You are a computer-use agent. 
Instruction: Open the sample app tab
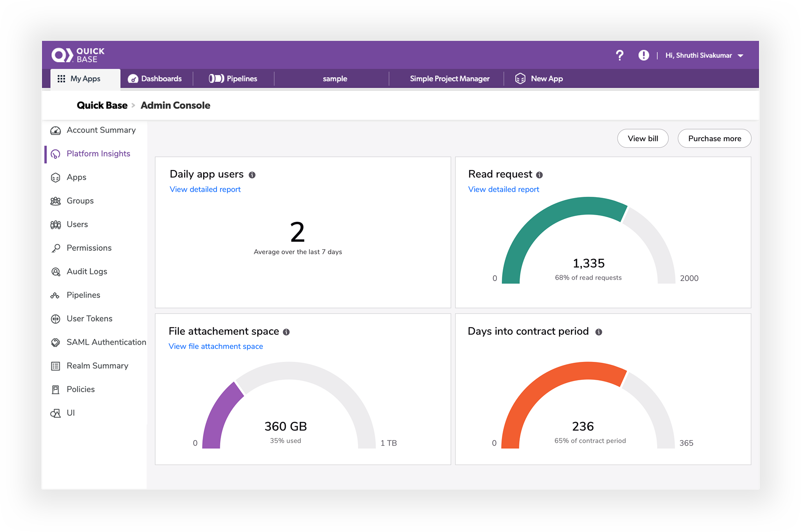click(335, 79)
